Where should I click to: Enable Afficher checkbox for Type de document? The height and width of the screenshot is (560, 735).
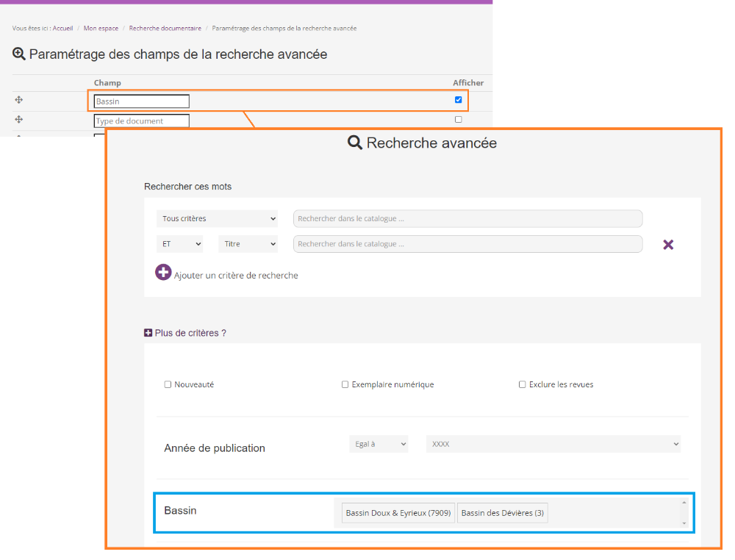[x=459, y=120]
